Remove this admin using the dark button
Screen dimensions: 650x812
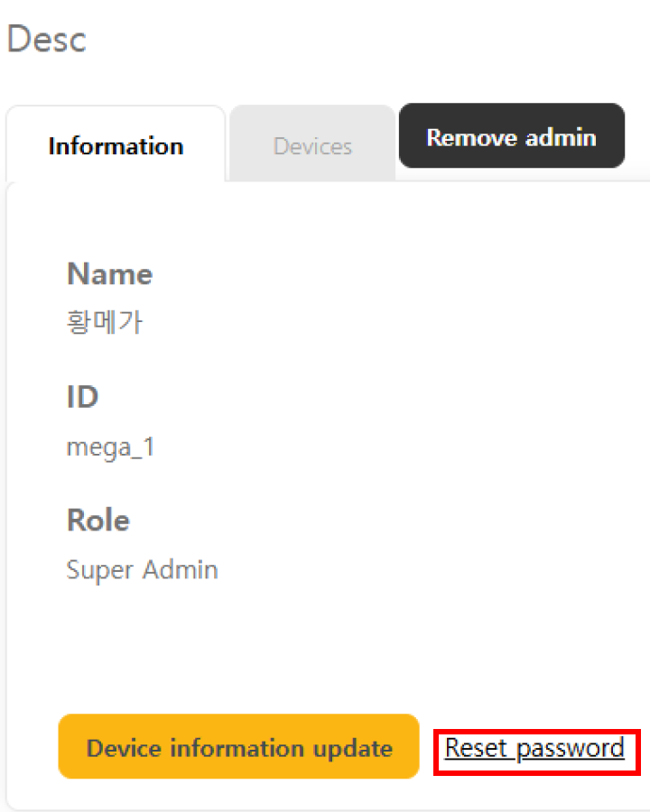click(511, 136)
